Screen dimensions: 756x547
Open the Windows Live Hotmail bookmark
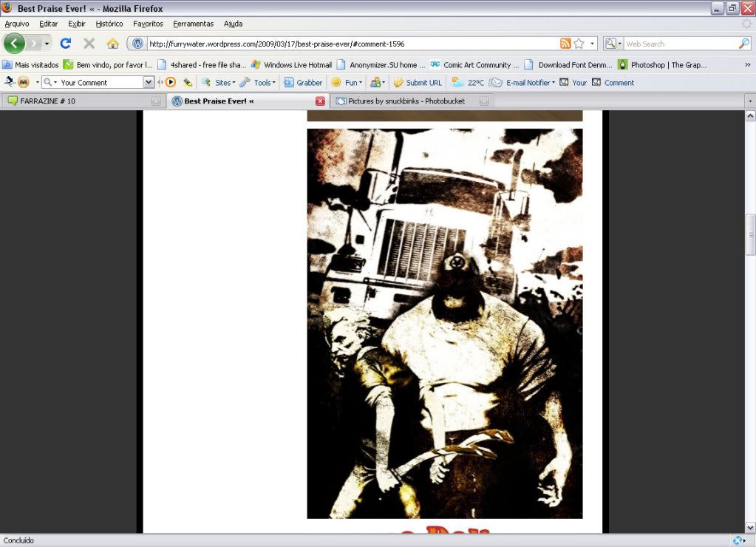pos(292,64)
